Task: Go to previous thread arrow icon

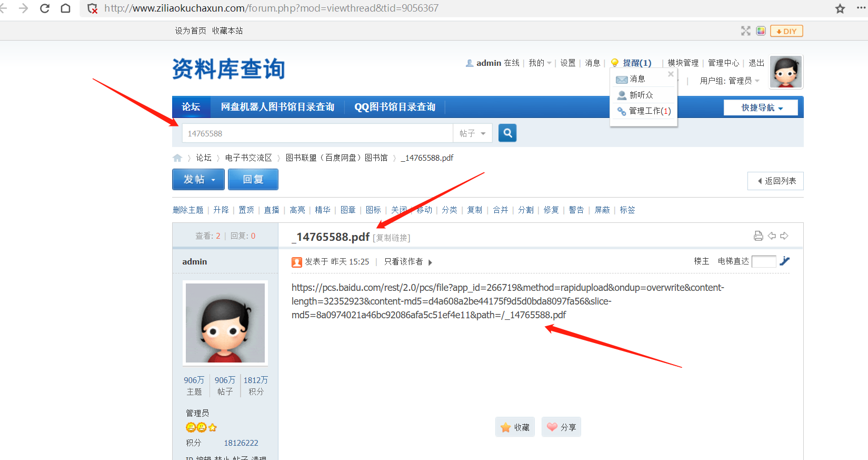Action: [772, 236]
